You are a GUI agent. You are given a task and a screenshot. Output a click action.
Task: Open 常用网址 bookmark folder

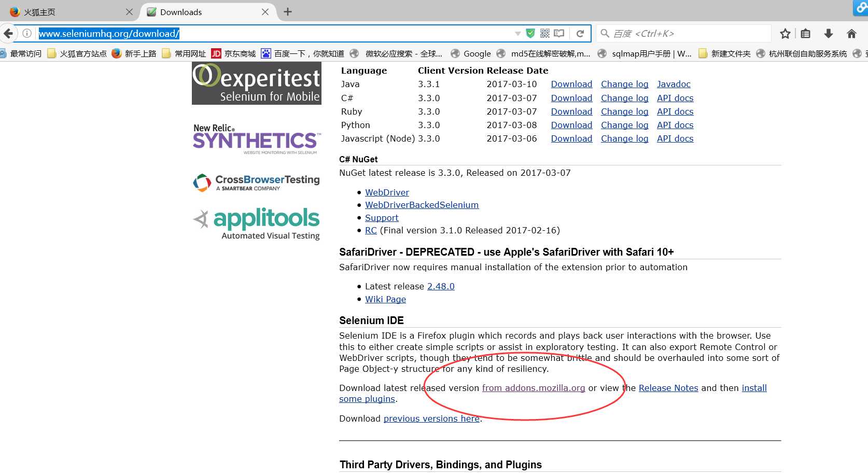pyautogui.click(x=184, y=53)
